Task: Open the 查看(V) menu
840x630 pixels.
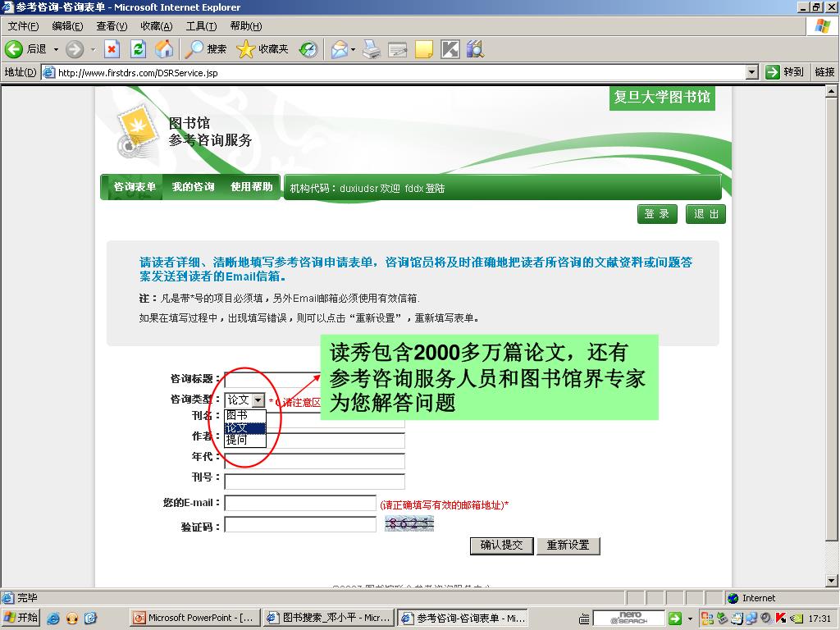Action: click(x=112, y=26)
